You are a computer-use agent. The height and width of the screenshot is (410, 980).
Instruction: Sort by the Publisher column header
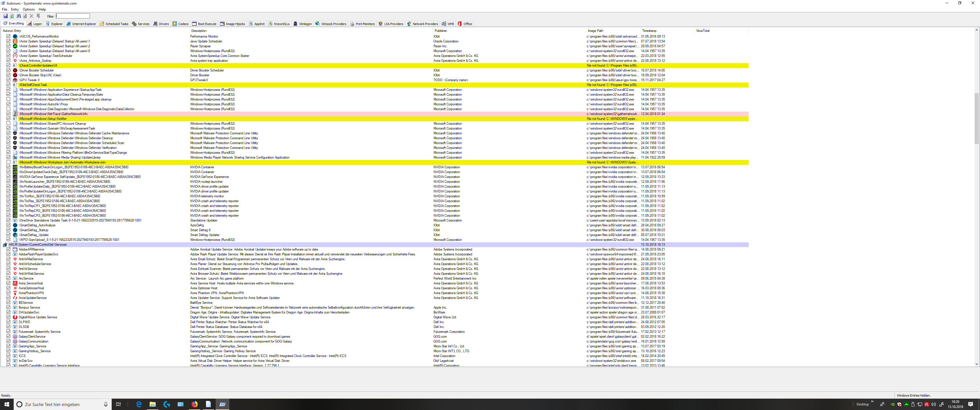pyautogui.click(x=440, y=31)
